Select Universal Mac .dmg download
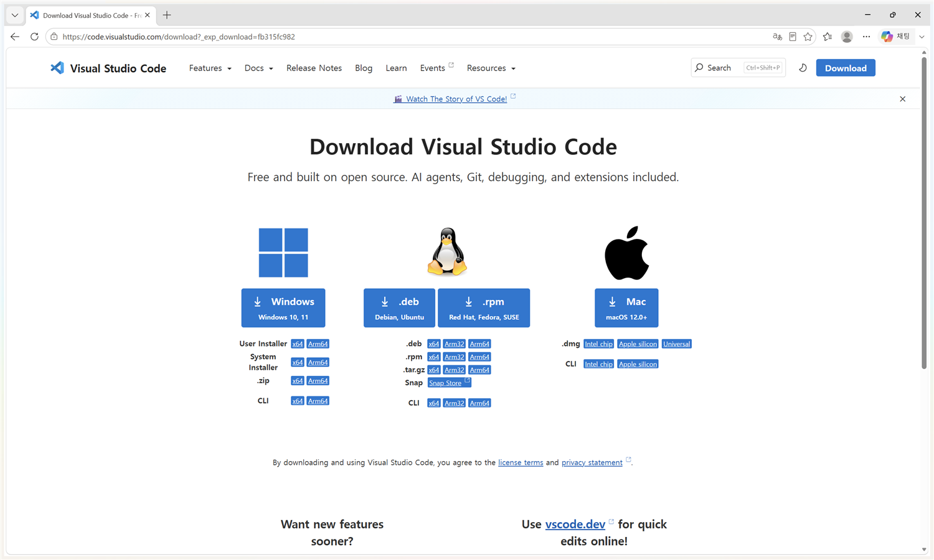The width and height of the screenshot is (934, 560). [677, 344]
